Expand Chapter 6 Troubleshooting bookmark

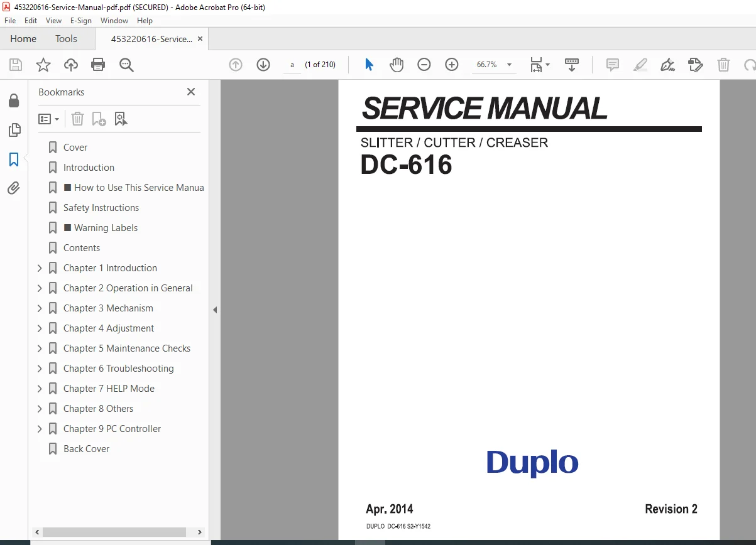click(40, 369)
